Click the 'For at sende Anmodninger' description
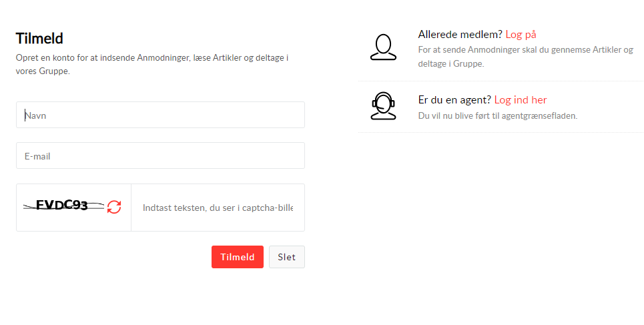The width and height of the screenshot is (644, 325). click(x=525, y=50)
